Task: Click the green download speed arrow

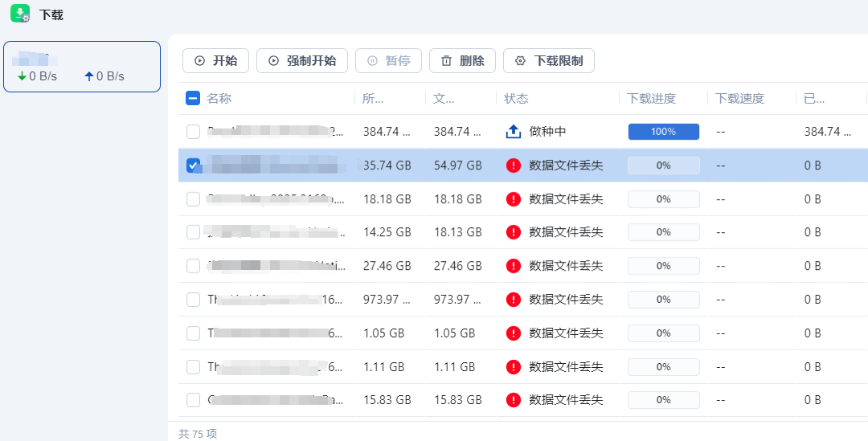Action: [x=23, y=76]
